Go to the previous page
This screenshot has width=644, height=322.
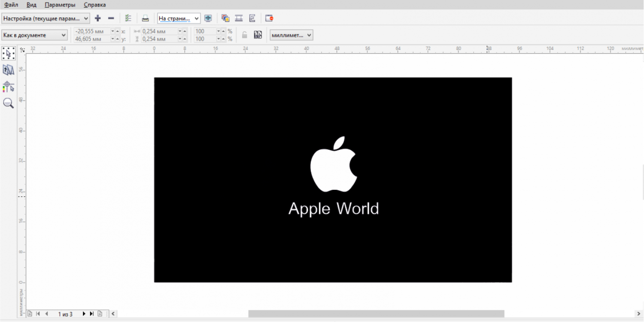[46, 314]
